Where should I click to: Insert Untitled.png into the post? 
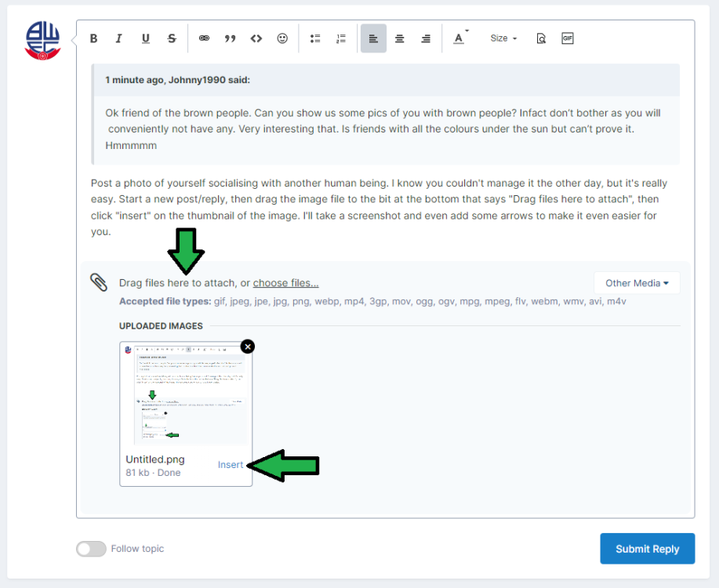coord(231,465)
